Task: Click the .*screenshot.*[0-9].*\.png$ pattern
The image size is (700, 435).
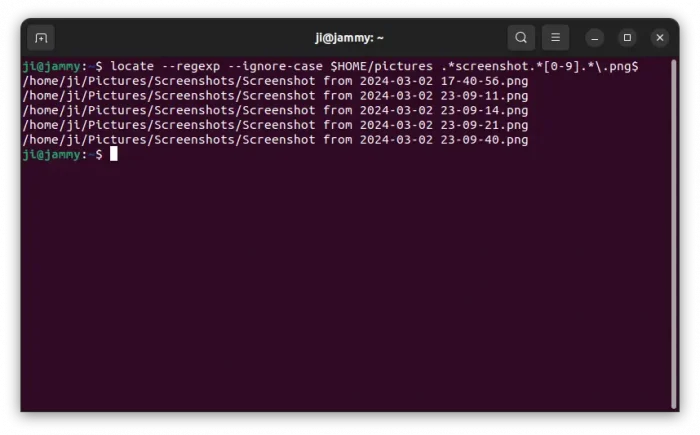Action: coord(540,66)
